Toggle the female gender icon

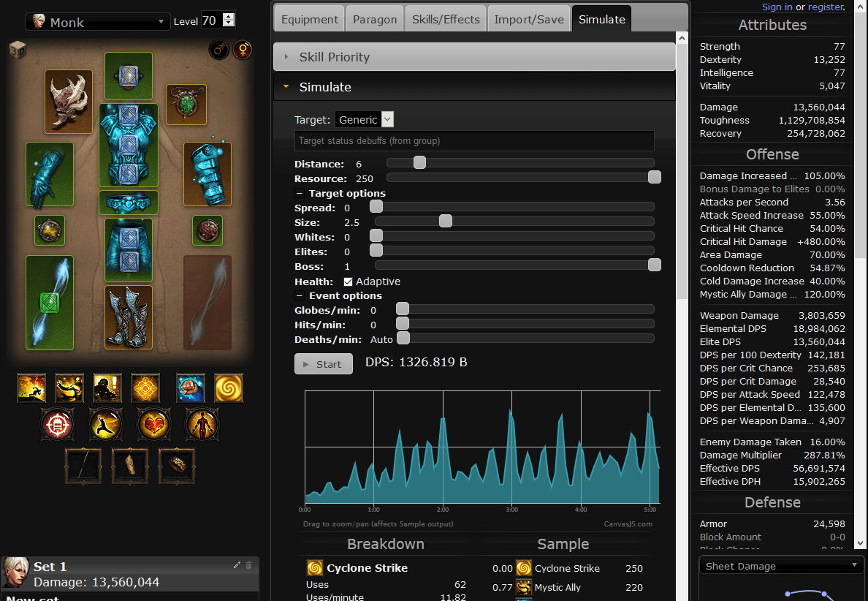click(242, 50)
